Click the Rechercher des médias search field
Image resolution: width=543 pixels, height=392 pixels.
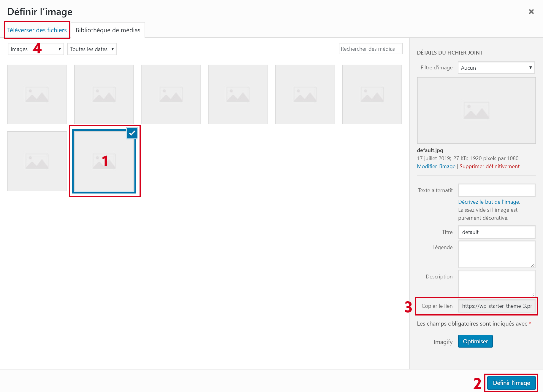tap(370, 49)
